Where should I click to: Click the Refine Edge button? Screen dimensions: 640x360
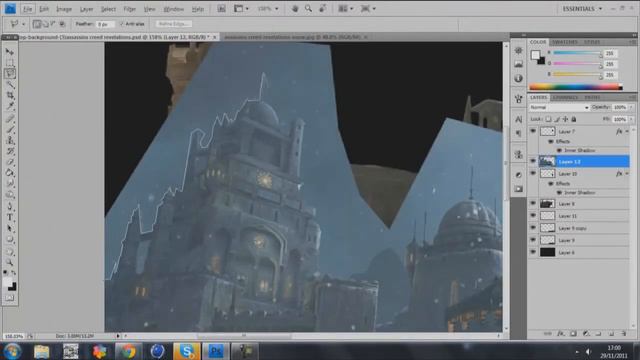(x=173, y=24)
